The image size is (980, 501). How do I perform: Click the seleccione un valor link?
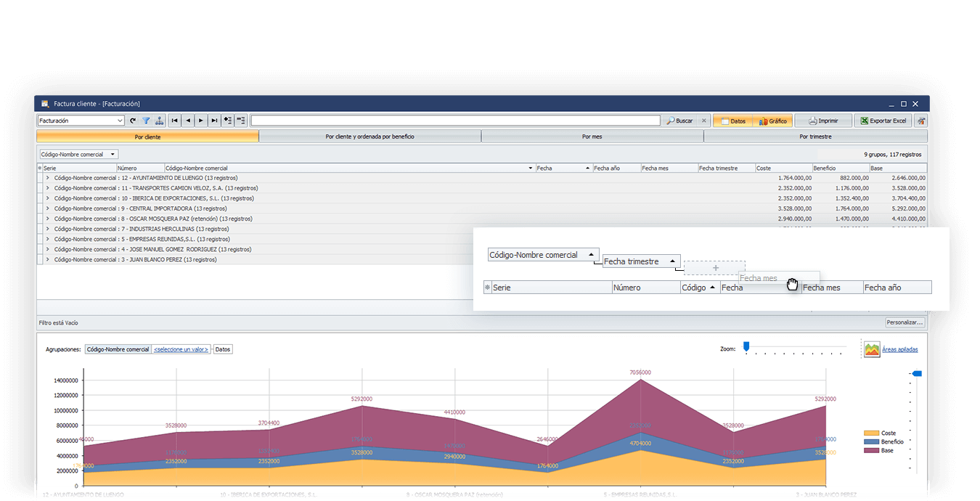pos(181,349)
